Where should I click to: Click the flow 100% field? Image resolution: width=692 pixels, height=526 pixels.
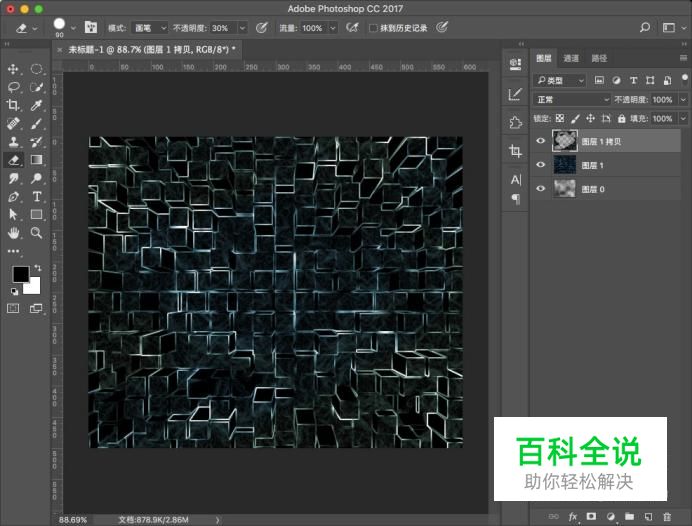pos(314,28)
